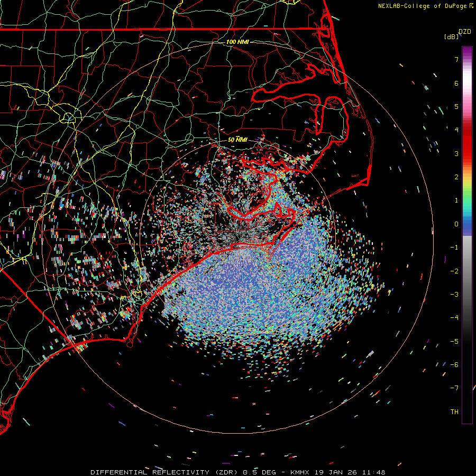Click the 6 value on color scale

coord(456,83)
